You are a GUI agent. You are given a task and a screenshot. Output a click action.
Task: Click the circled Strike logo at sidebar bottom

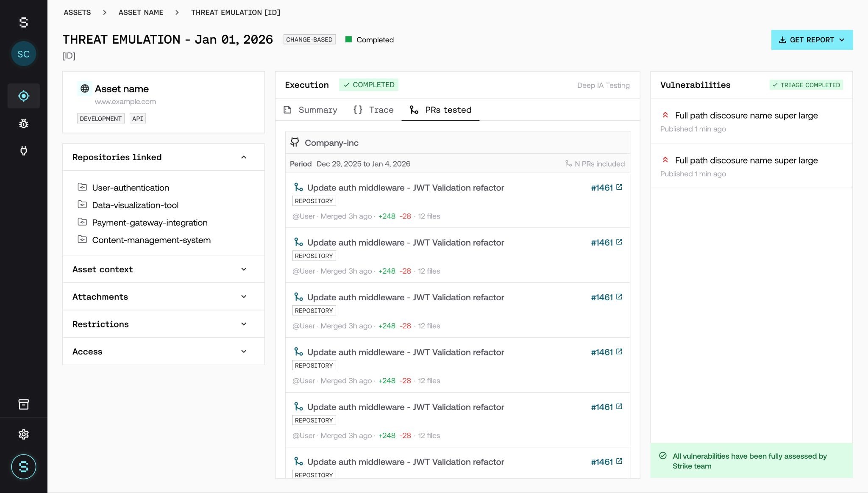pyautogui.click(x=24, y=467)
